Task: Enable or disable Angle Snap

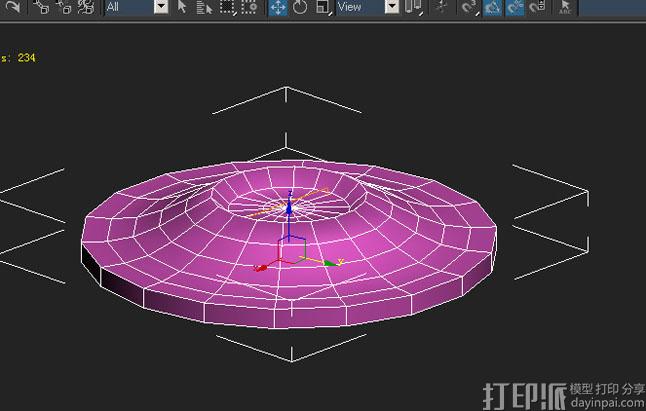Action: point(493,7)
